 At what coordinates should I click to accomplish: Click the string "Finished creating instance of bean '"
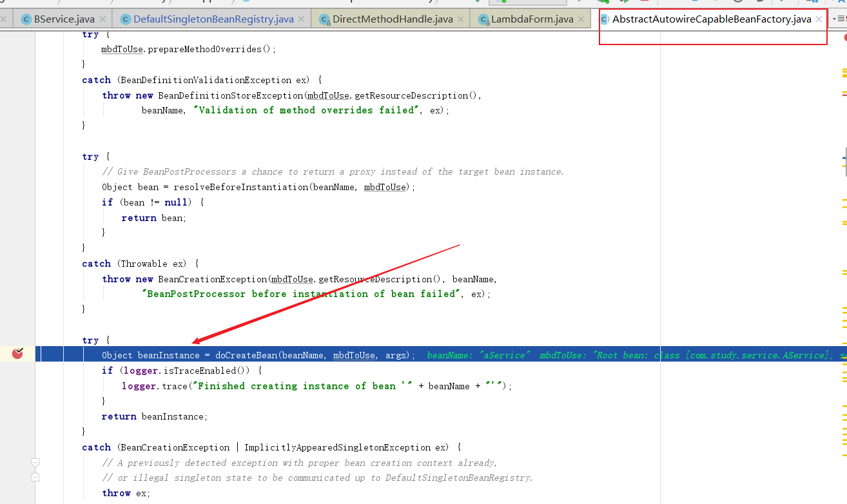(x=303, y=386)
